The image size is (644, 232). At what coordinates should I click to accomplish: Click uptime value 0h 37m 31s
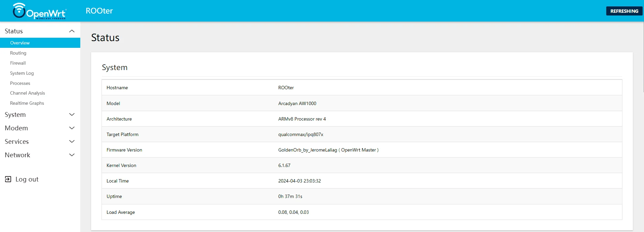[290, 196]
